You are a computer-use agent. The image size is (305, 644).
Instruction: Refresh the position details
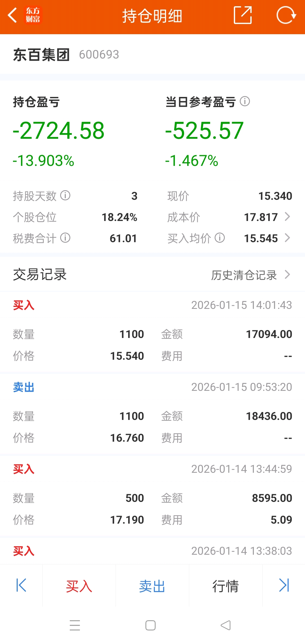(286, 15)
